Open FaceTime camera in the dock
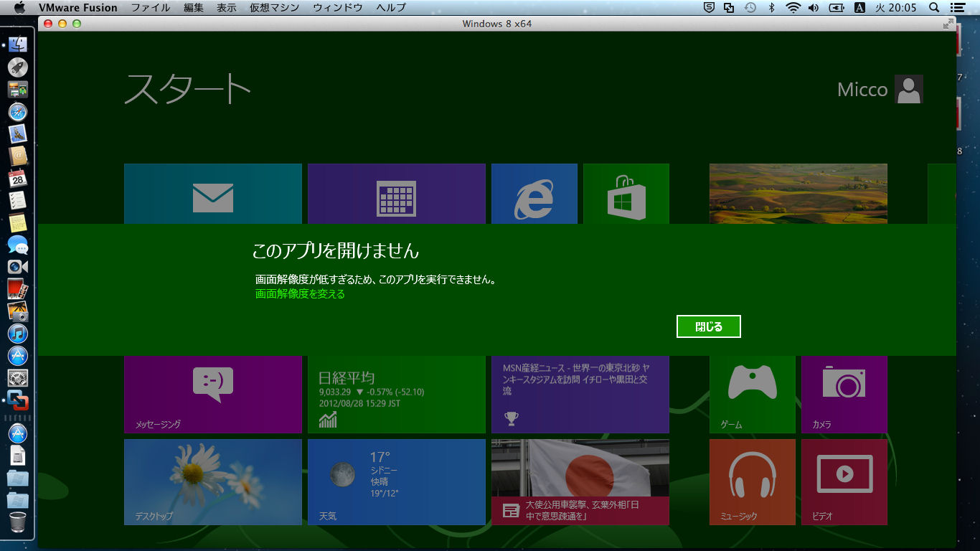Viewport: 980px width, 551px height. (x=18, y=267)
